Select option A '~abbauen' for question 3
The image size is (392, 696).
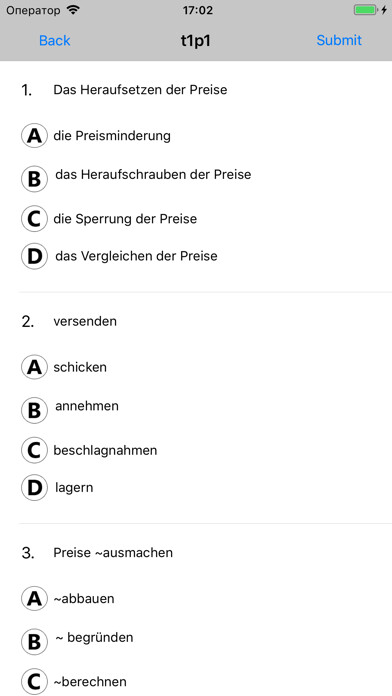coord(34,599)
